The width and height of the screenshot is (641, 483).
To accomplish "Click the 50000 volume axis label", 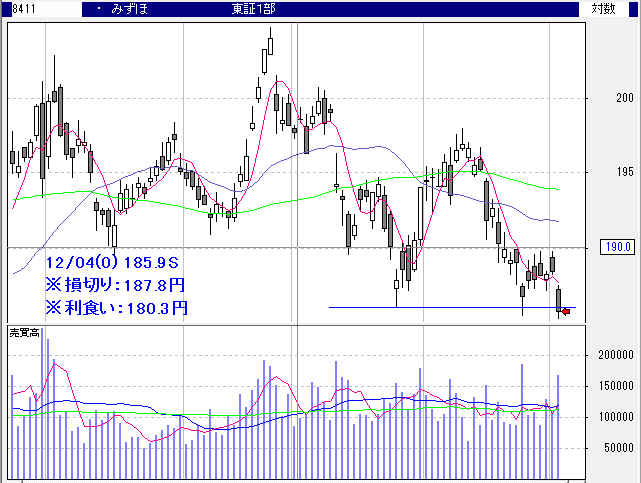I will pyautogui.click(x=621, y=449).
